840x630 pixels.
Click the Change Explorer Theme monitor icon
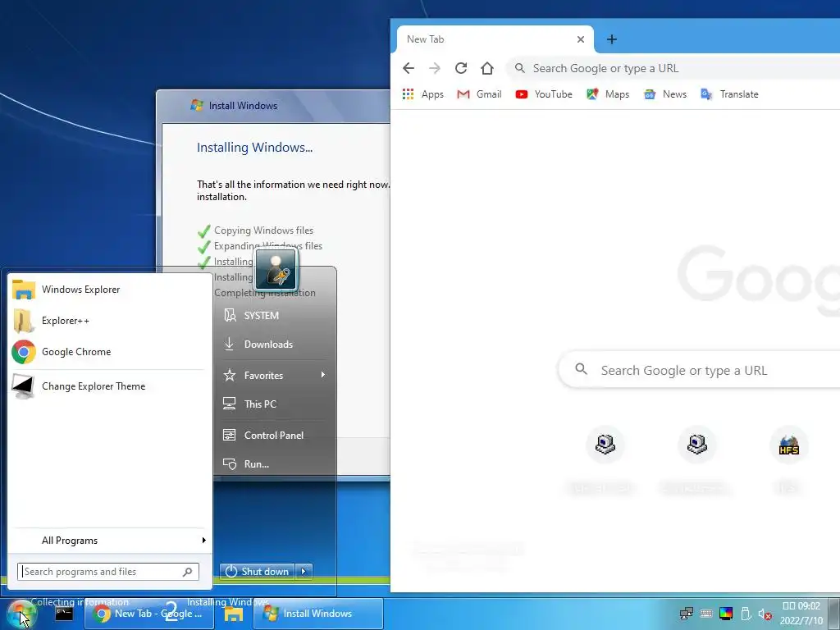point(23,386)
